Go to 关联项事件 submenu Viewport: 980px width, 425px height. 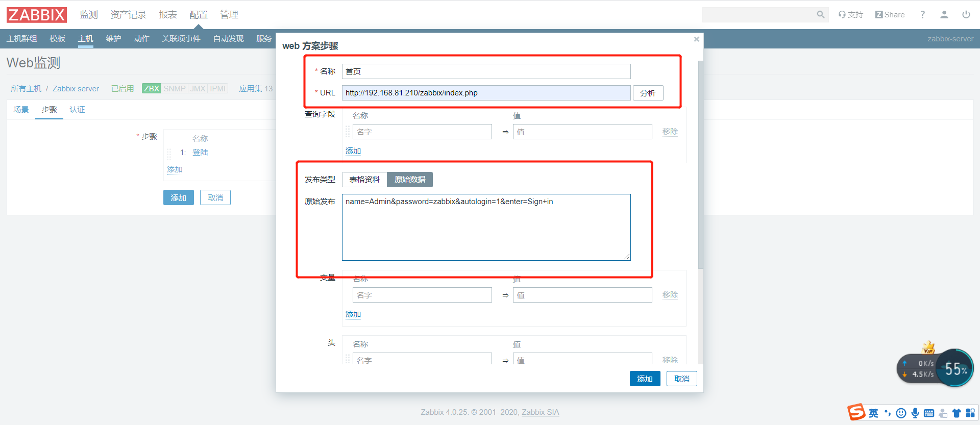click(x=181, y=39)
